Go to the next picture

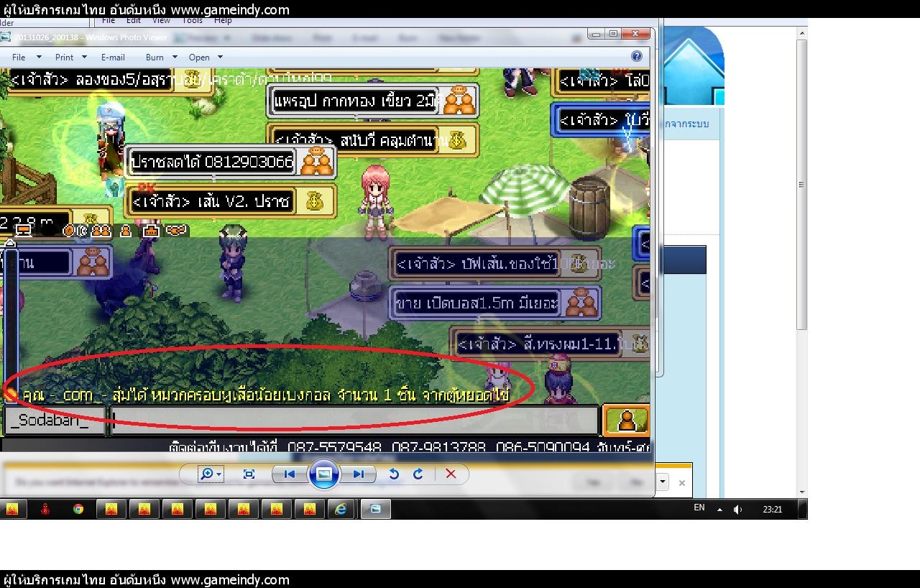(x=358, y=474)
